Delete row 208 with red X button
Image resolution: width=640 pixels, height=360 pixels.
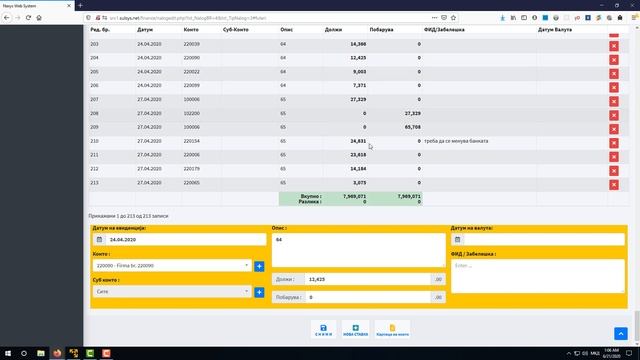click(x=613, y=116)
